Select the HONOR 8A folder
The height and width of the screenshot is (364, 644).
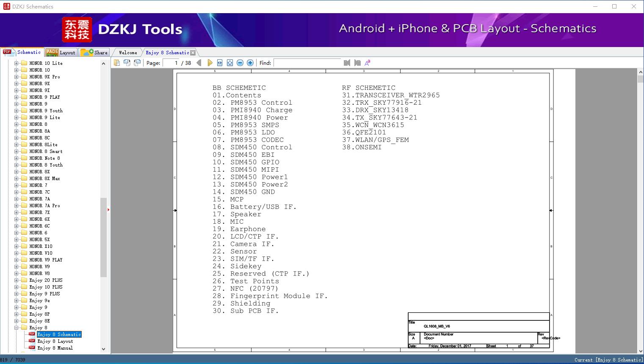tap(39, 131)
